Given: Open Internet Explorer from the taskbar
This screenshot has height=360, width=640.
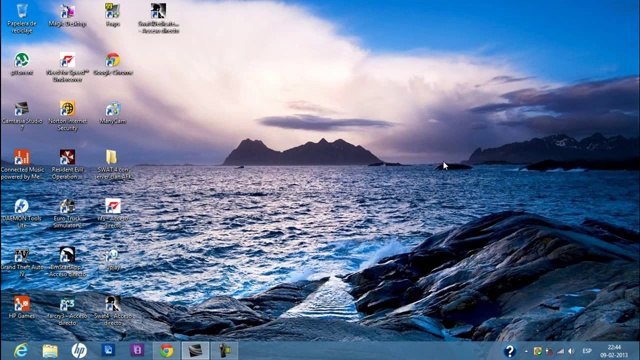Looking at the screenshot, I should (x=21, y=351).
